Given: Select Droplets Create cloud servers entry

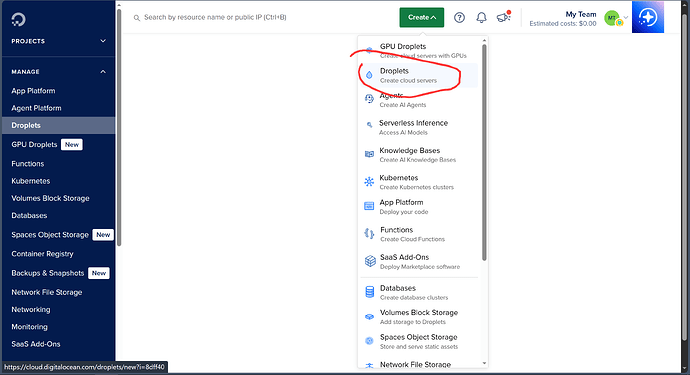Looking at the screenshot, I should coord(419,75).
